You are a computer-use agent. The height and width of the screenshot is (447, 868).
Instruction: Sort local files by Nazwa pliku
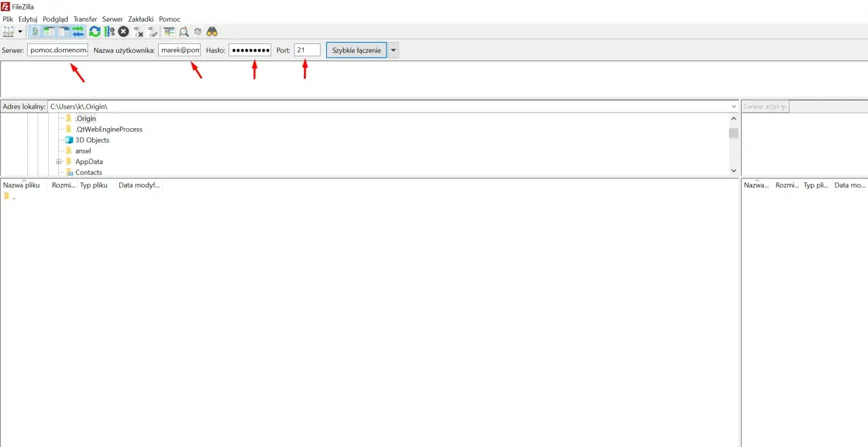(24, 184)
